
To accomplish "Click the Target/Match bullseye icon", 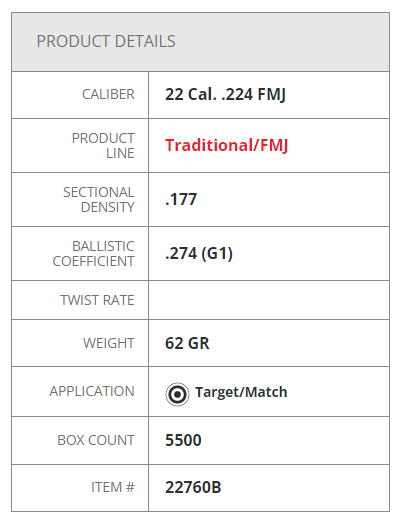I will tap(177, 394).
